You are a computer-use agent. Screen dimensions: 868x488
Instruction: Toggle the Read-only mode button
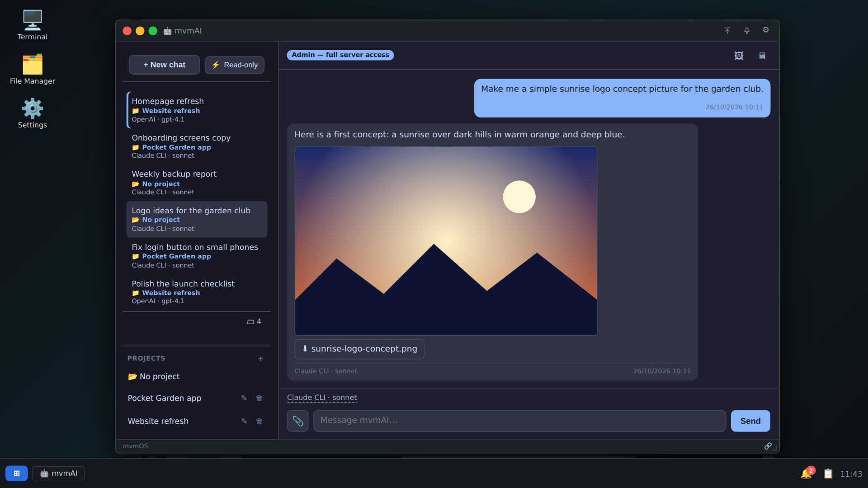[235, 65]
